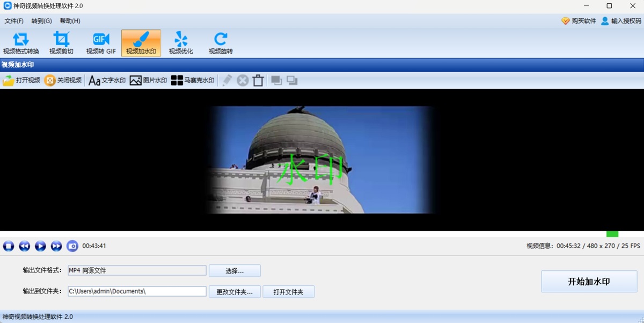644x323 pixels.
Task: Click the bring-to-front layer icon
Action: pyautogui.click(x=276, y=81)
